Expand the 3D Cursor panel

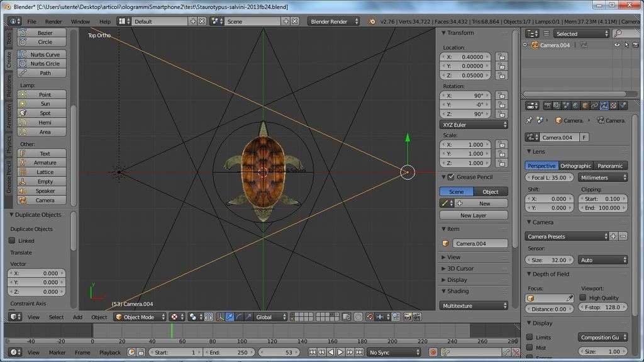(x=460, y=268)
